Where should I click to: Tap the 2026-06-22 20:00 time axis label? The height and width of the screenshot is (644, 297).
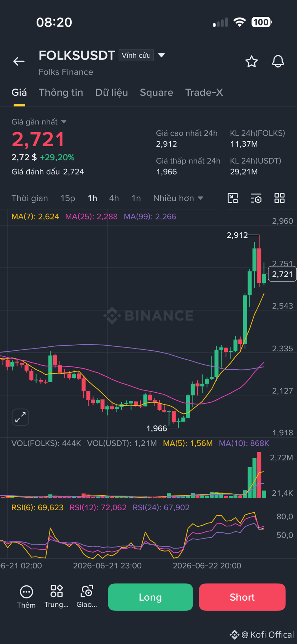click(207, 565)
